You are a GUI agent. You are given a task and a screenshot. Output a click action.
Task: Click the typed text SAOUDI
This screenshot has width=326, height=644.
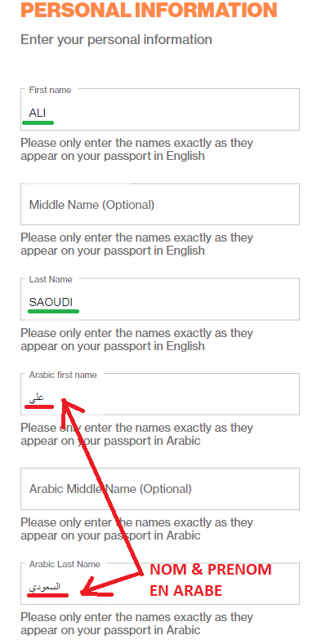click(51, 302)
